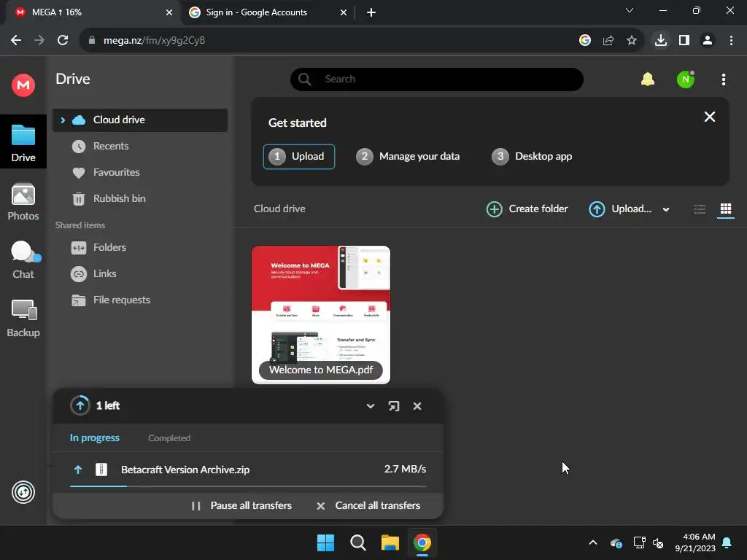Open clock and date panel
Image resolution: width=747 pixels, height=560 pixels.
[694, 542]
